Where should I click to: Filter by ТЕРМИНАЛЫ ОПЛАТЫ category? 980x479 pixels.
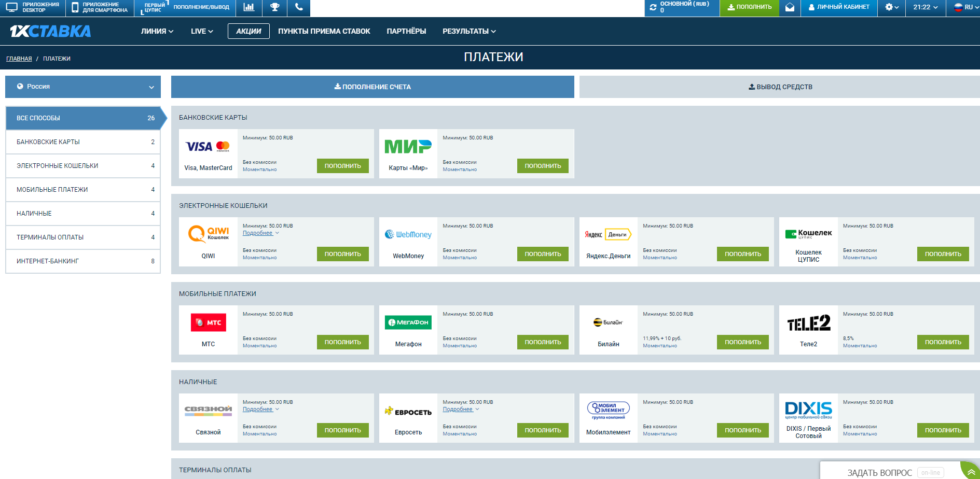tap(83, 237)
